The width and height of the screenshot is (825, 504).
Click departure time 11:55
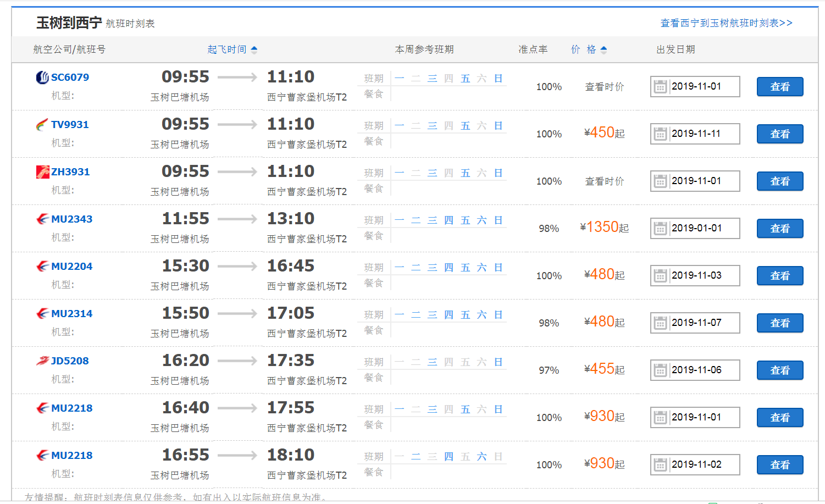coord(186,219)
